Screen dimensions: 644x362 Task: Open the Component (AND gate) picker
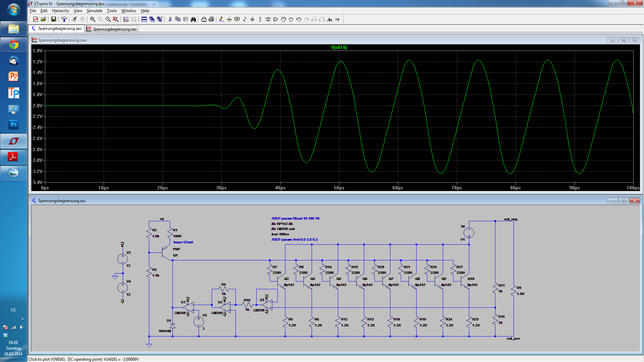tap(276, 19)
